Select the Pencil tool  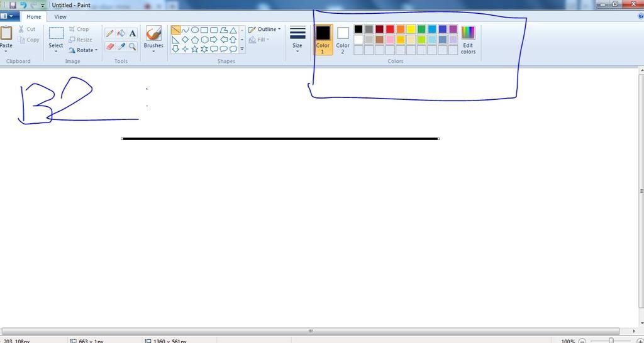[109, 34]
